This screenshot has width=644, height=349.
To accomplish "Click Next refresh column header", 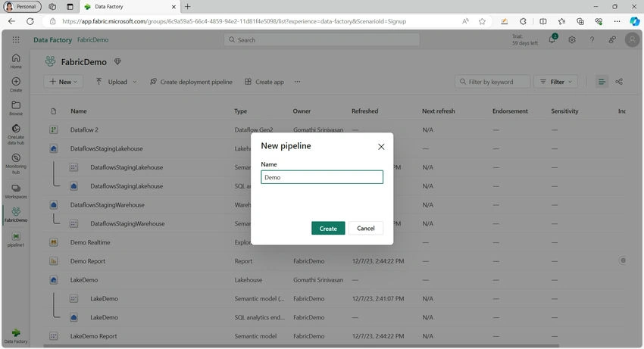I will pyautogui.click(x=438, y=111).
